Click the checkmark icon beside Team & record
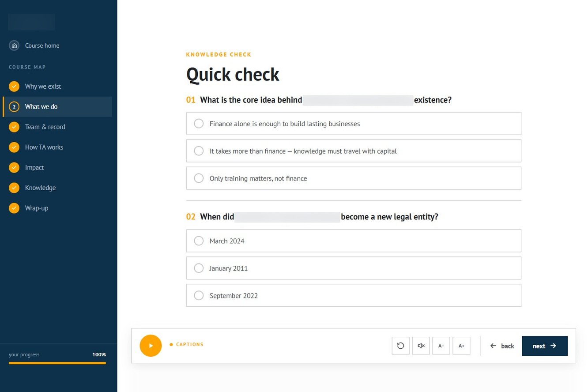This screenshot has width=588, height=392. [x=14, y=127]
